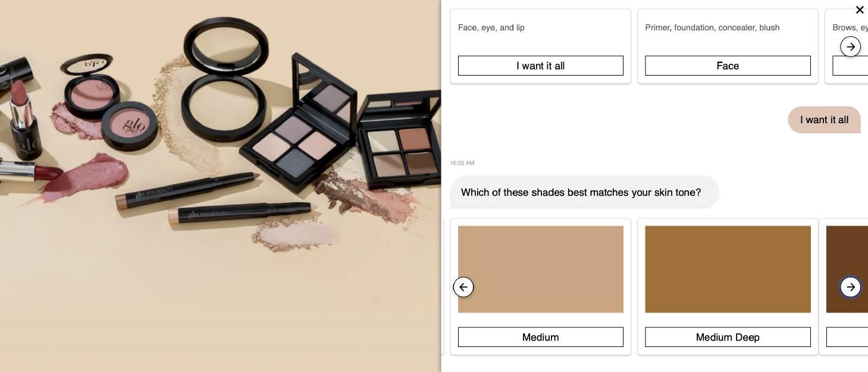Select the Face category button
Viewport: 868px width, 372px height.
(x=728, y=65)
